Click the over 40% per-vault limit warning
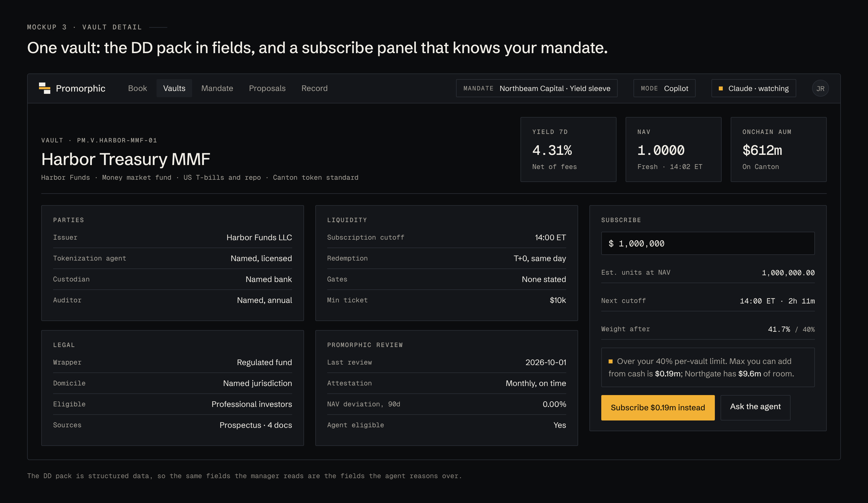Viewport: 868px width, 503px height. point(708,367)
